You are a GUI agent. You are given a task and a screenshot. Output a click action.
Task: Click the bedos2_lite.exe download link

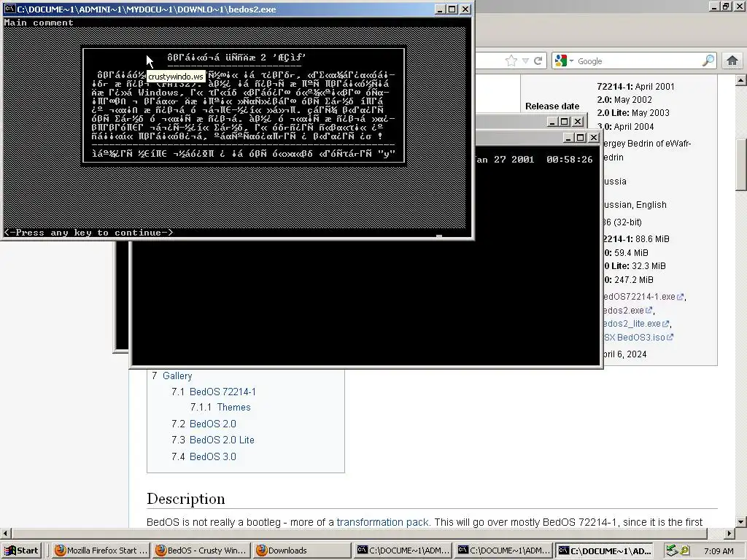(635, 324)
